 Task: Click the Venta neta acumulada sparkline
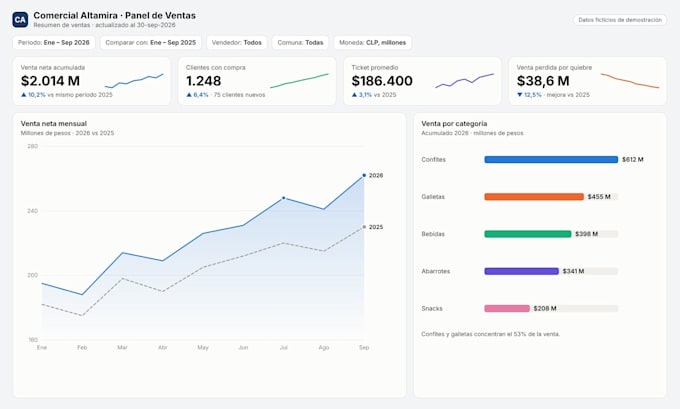(134, 81)
